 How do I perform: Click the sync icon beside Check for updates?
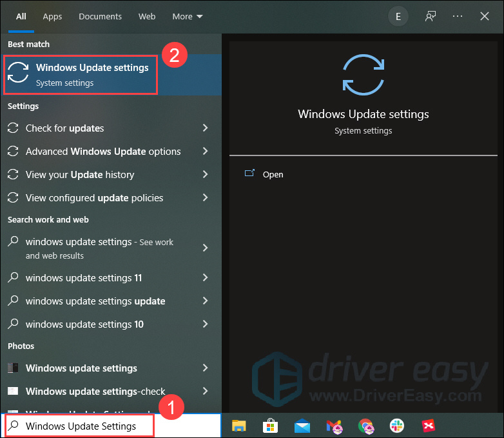[x=13, y=128]
